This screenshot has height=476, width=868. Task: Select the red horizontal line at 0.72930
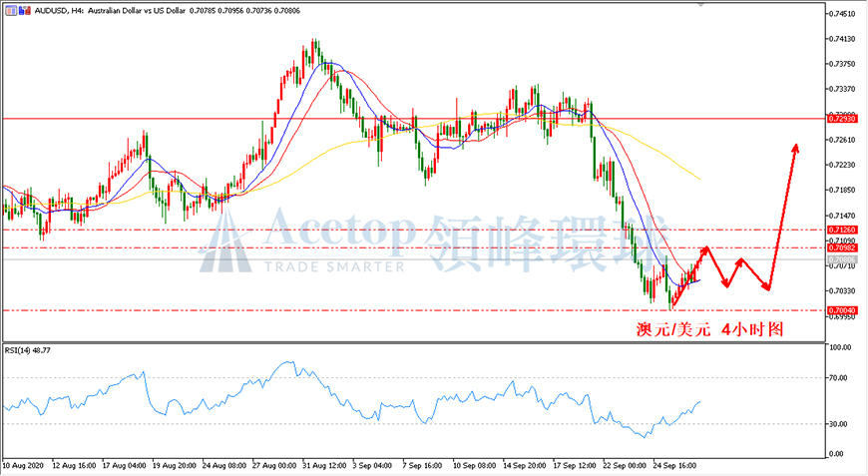click(x=414, y=119)
